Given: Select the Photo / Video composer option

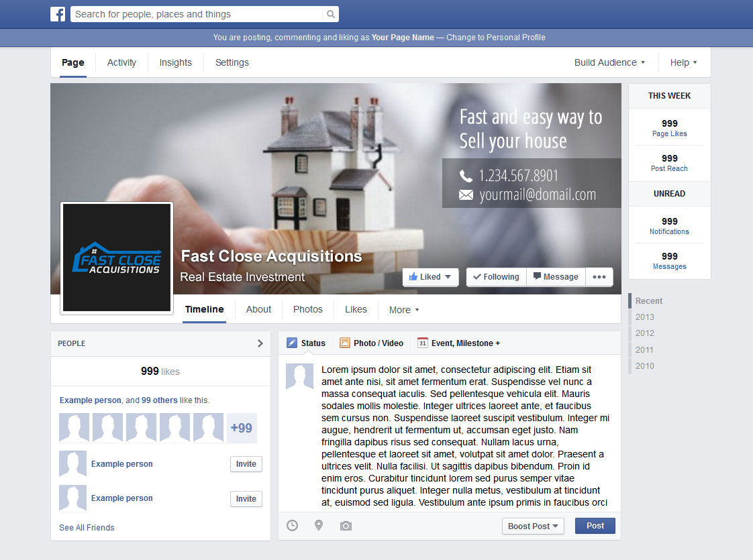Looking at the screenshot, I should (x=372, y=343).
